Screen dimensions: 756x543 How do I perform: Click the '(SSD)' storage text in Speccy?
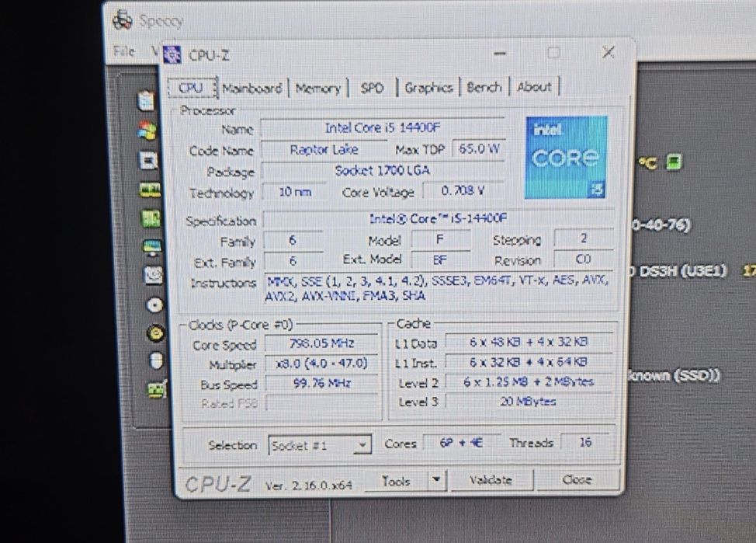pos(695,375)
